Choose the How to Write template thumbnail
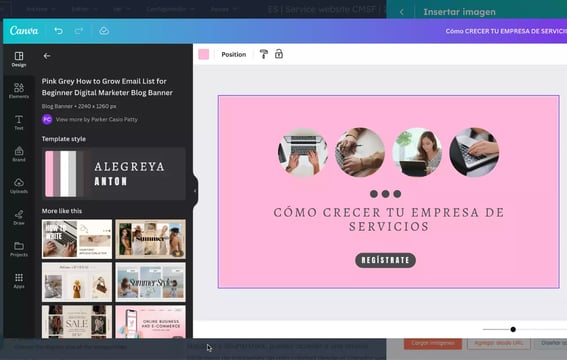 point(77,239)
